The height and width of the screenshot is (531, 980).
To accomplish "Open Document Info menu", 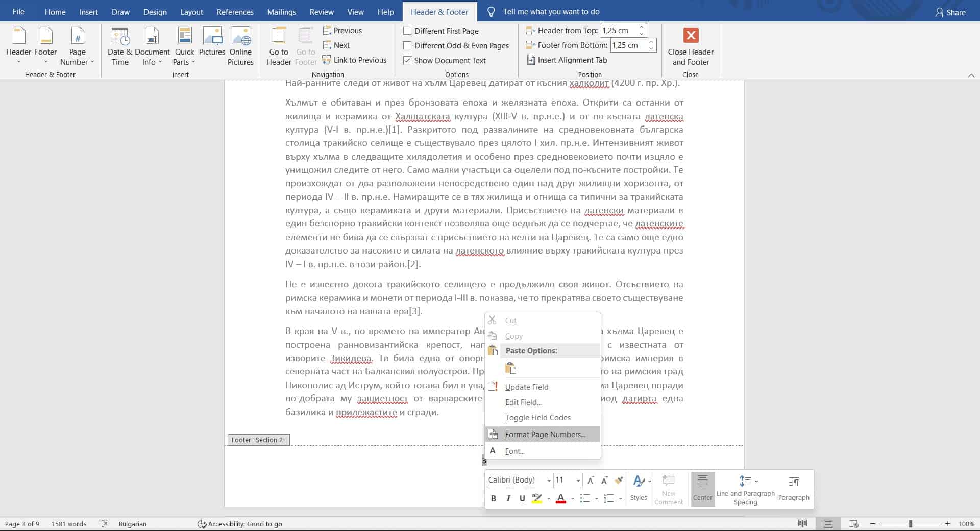I will (x=152, y=46).
